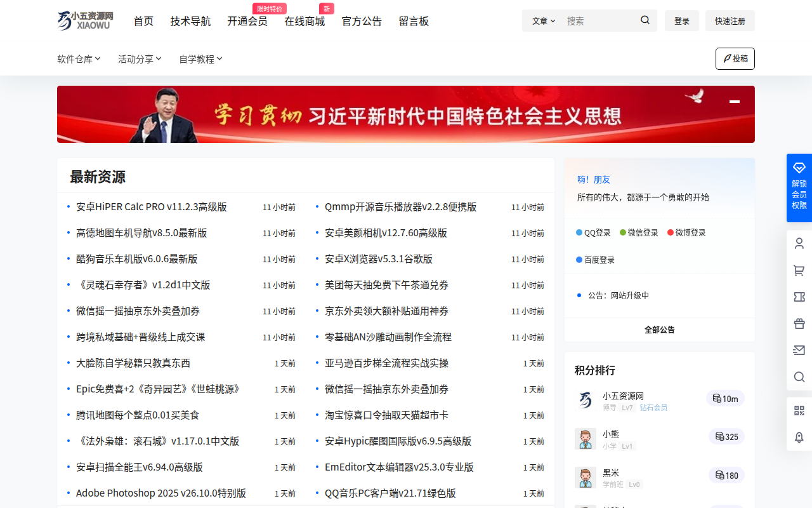Viewport: 812px width, 508px height.
Task: Open the user profile icon in right sidebar
Action: [x=799, y=243]
